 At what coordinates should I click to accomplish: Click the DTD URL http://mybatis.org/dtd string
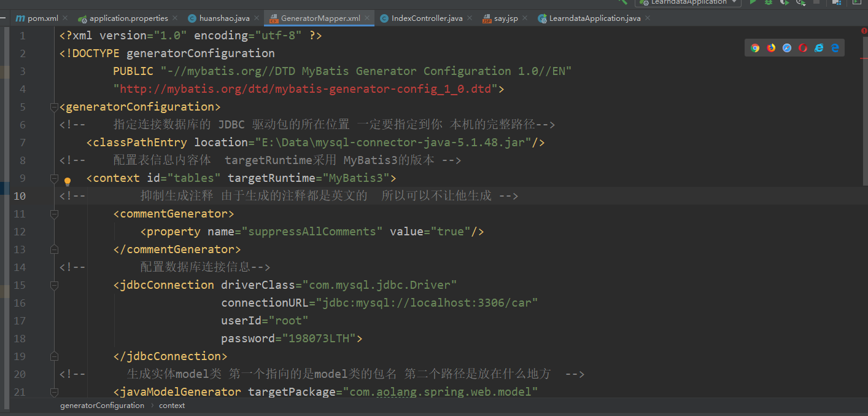click(306, 89)
